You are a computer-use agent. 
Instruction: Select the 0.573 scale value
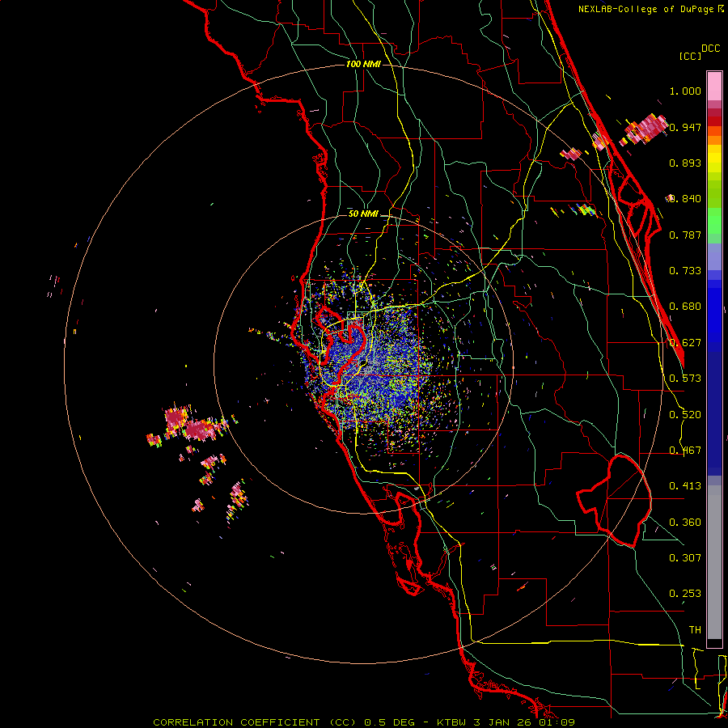pos(685,379)
